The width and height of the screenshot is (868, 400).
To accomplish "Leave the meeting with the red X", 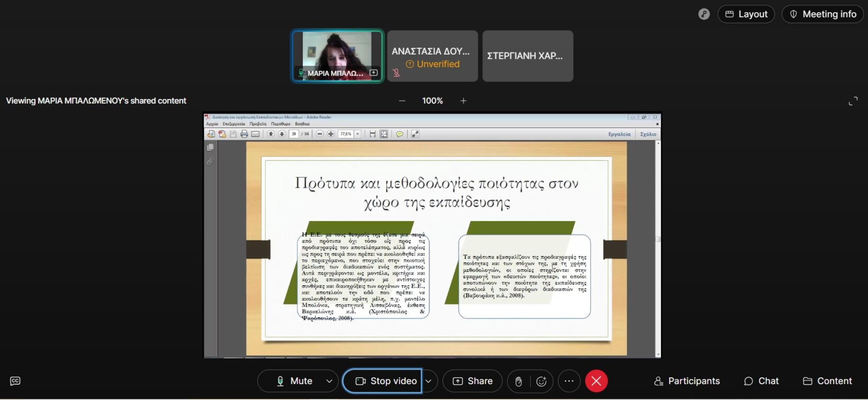I will [596, 381].
